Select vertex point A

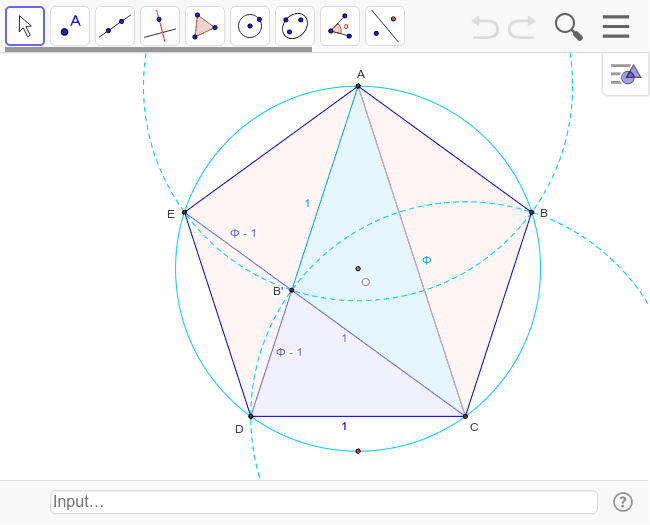[x=358, y=86]
